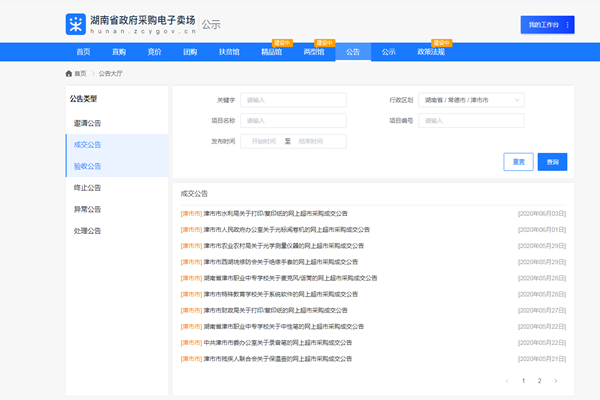Open the 精品馆 navigation tab

click(x=272, y=52)
